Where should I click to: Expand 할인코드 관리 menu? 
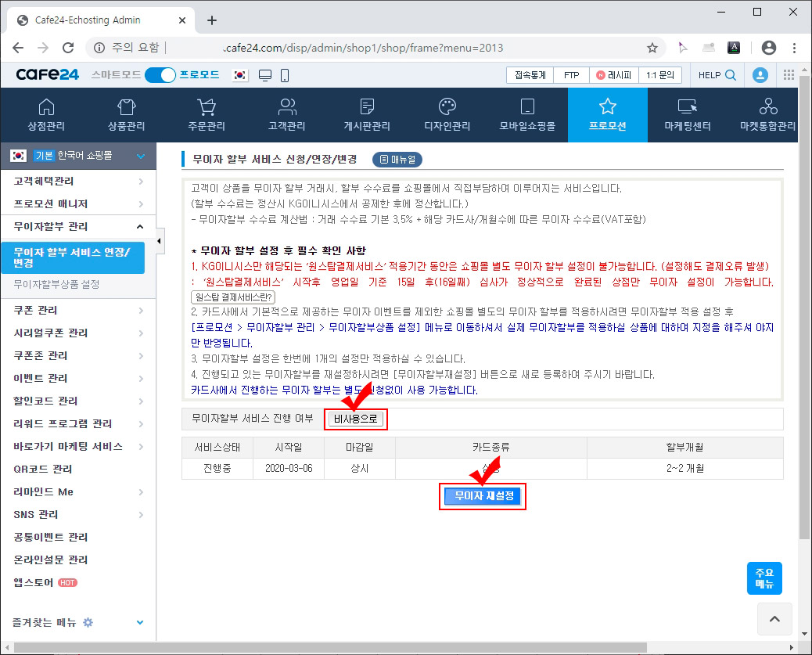click(78, 401)
